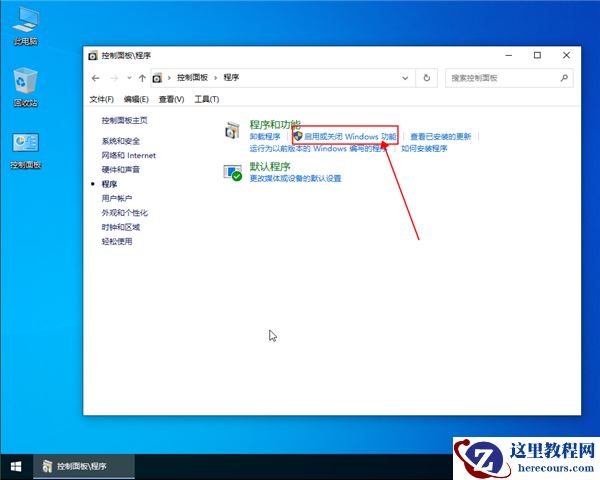The width and height of the screenshot is (600, 480).
Task: Click the Default Programs category icon
Action: pos(233,172)
